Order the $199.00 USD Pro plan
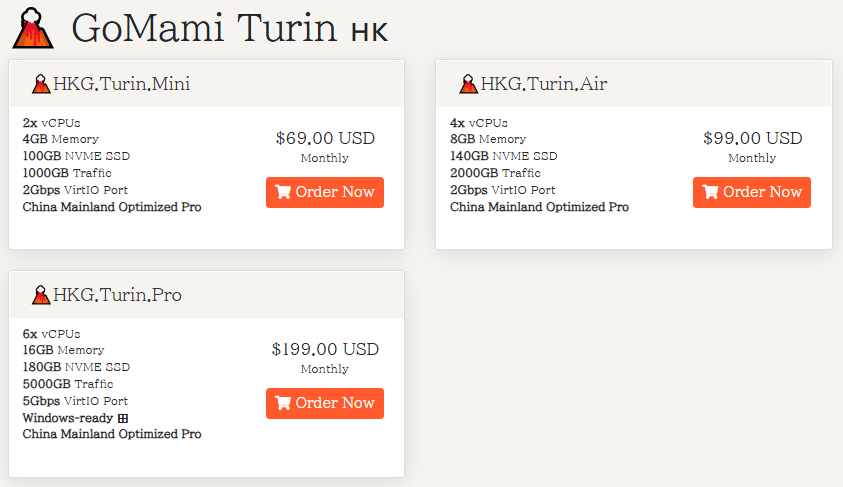 click(x=325, y=403)
